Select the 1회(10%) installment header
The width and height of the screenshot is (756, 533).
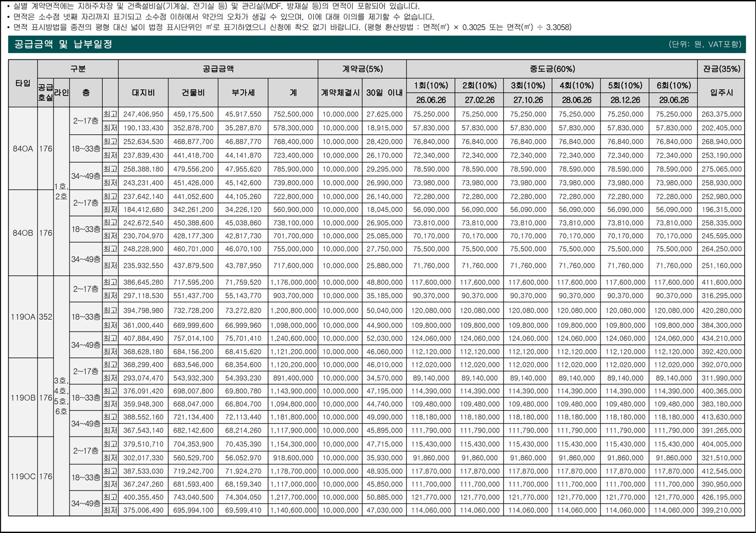431,86
